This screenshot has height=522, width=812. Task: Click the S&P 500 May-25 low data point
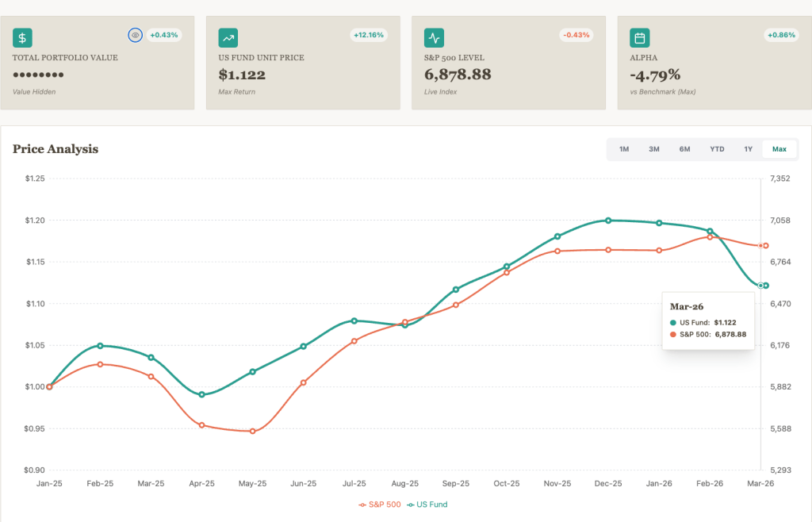click(253, 432)
